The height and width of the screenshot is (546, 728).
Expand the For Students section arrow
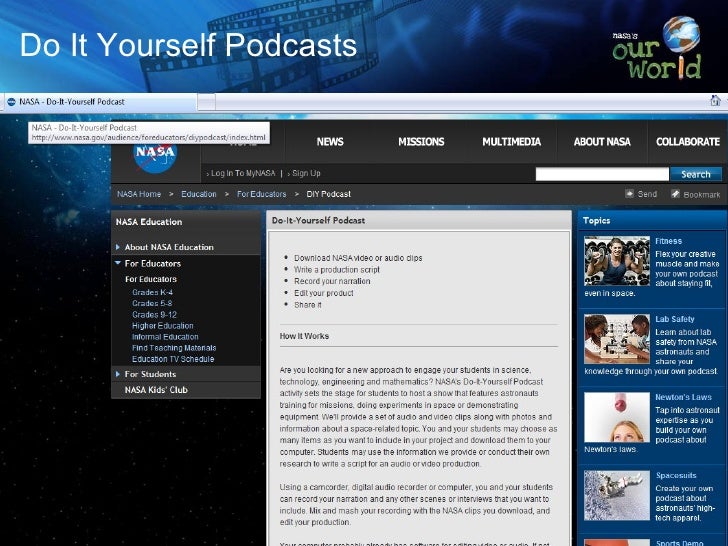[x=118, y=374]
